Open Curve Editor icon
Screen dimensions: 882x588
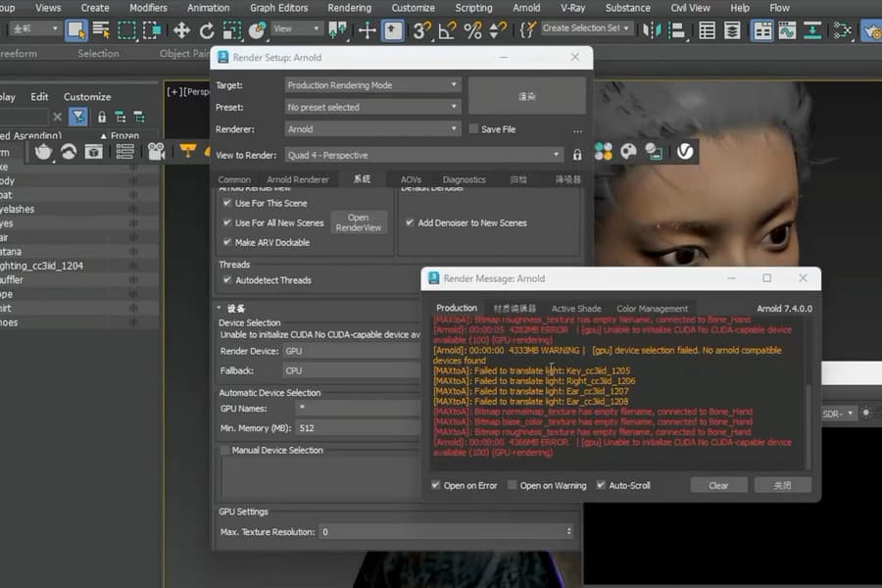[x=788, y=29]
